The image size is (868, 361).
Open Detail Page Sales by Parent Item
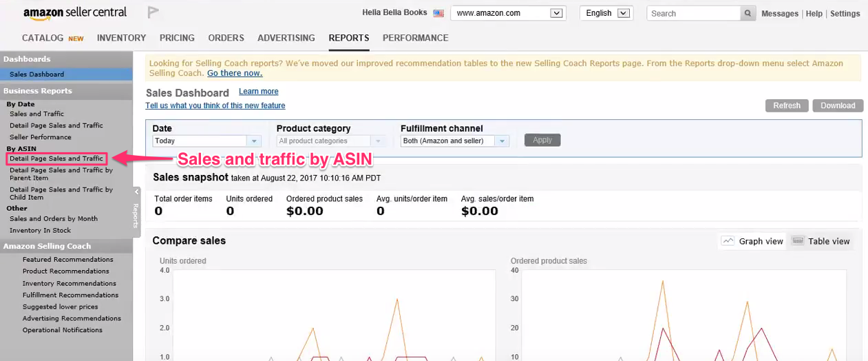61,174
